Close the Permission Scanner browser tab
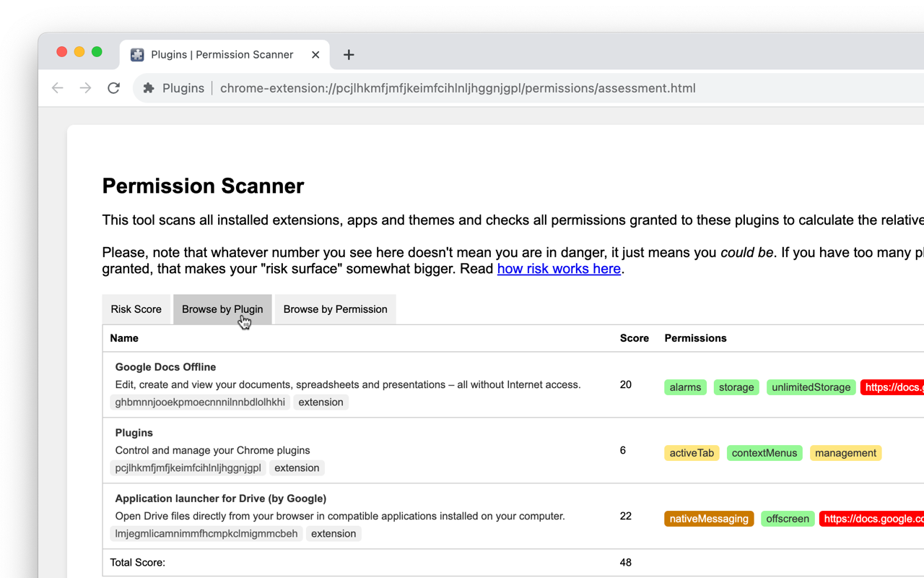The height and width of the screenshot is (578, 924). (x=315, y=55)
